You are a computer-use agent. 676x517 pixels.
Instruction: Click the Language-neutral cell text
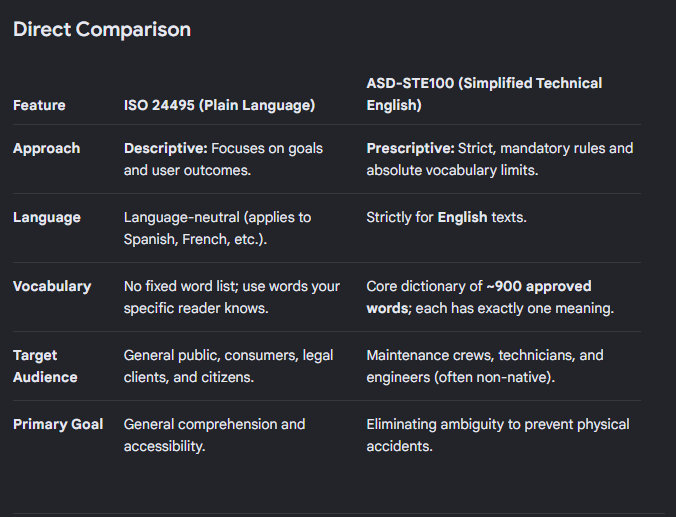217,228
